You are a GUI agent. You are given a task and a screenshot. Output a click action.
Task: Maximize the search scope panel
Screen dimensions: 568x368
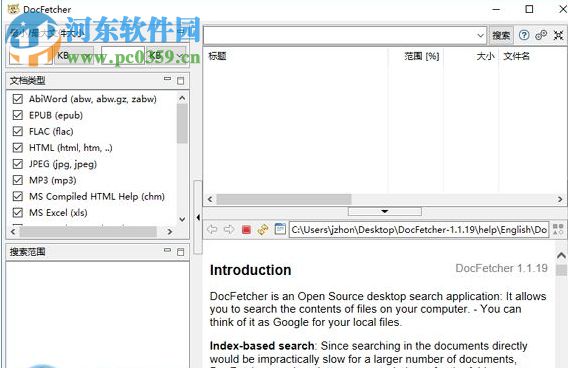180,252
